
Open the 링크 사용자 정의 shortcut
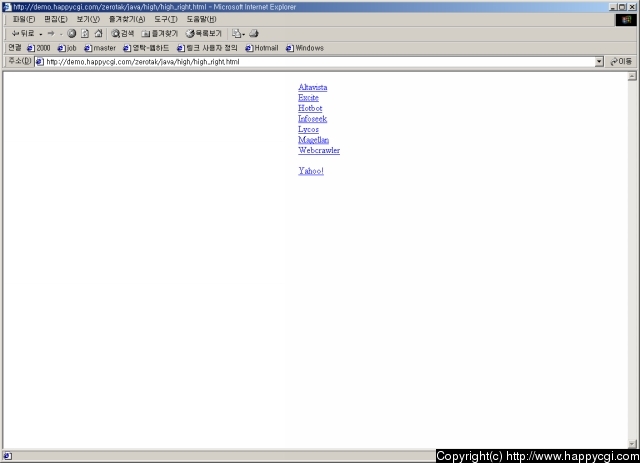(207, 48)
